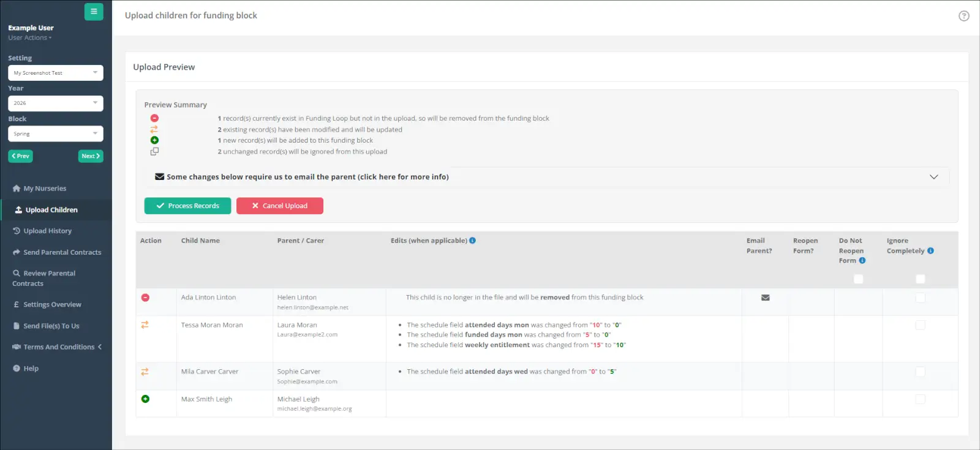Tick Ignore Completely for Mila Carver row
The width and height of the screenshot is (980, 450).
click(920, 372)
